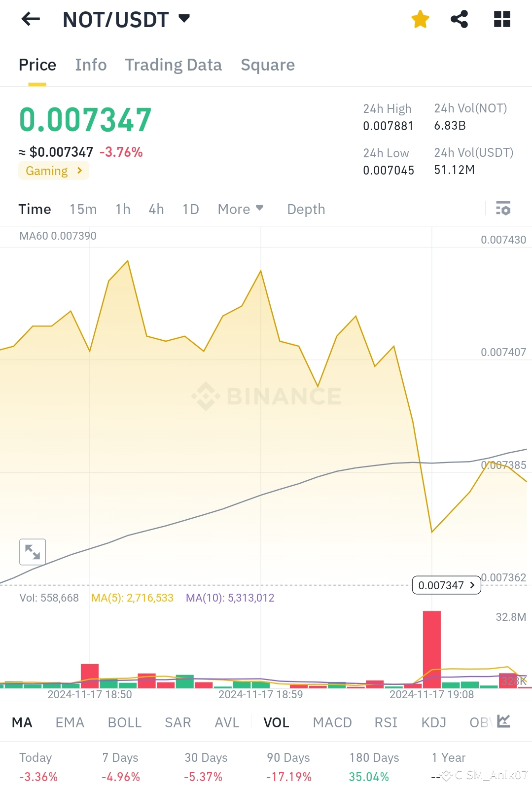This screenshot has width=532, height=786.
Task: Switch to the Info tab
Action: (x=91, y=65)
